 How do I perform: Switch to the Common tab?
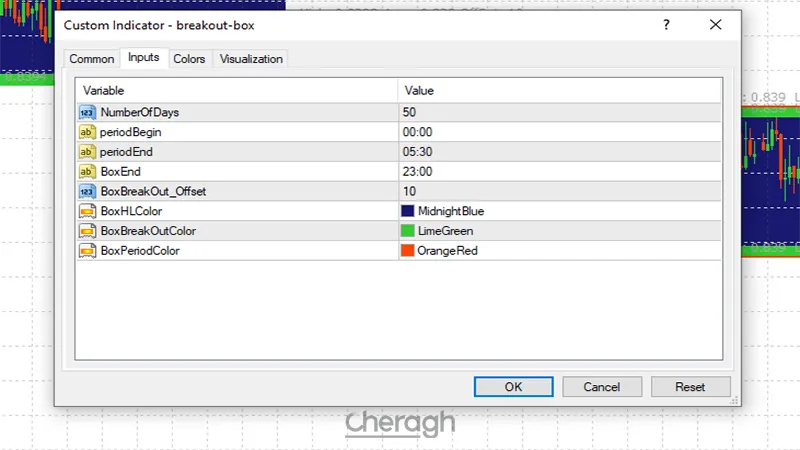point(91,59)
